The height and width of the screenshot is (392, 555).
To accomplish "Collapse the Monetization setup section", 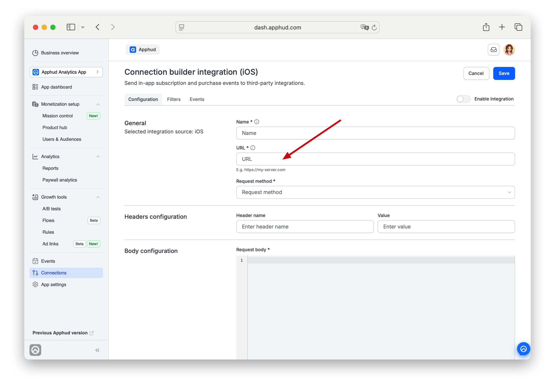I will tap(98, 104).
